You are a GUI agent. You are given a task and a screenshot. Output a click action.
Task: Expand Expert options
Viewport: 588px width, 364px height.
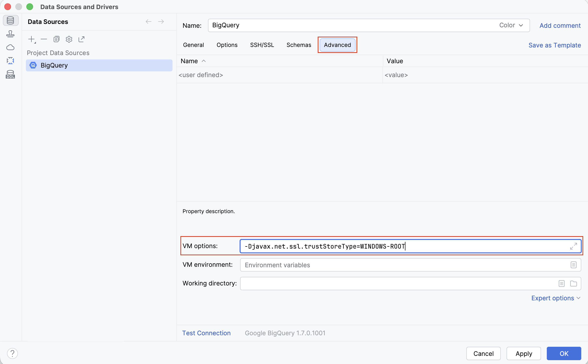click(x=556, y=298)
